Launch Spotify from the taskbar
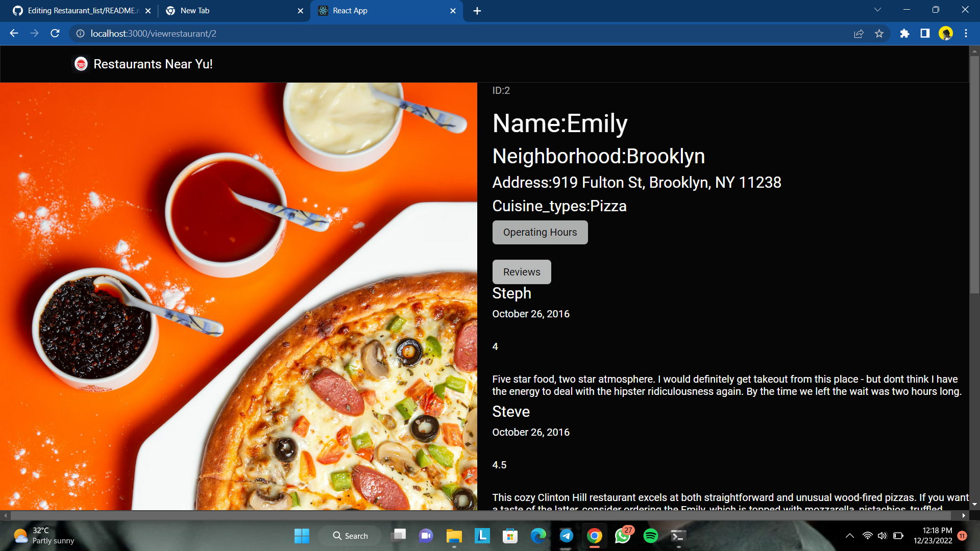Image resolution: width=980 pixels, height=551 pixels. (x=650, y=536)
